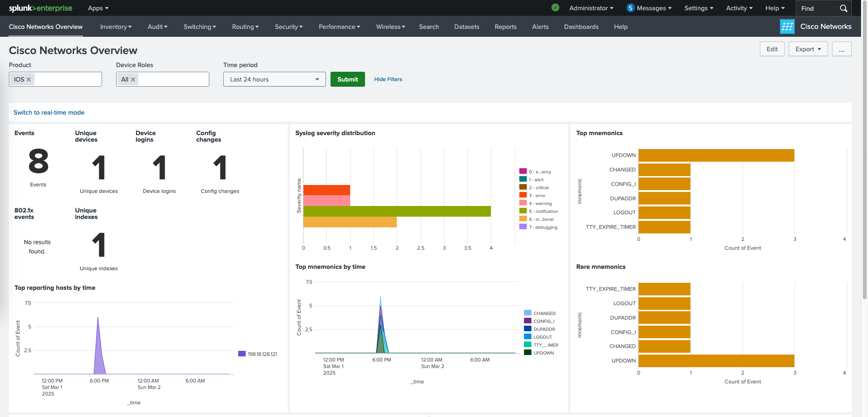Open the Apps dropdown menu
Image resolution: width=868 pixels, height=417 pixels.
click(98, 8)
